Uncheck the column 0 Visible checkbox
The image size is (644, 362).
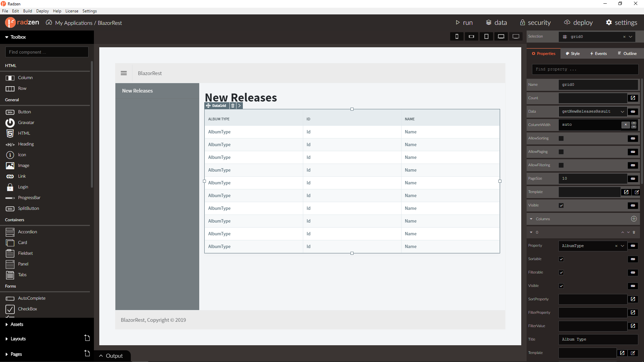point(561,286)
